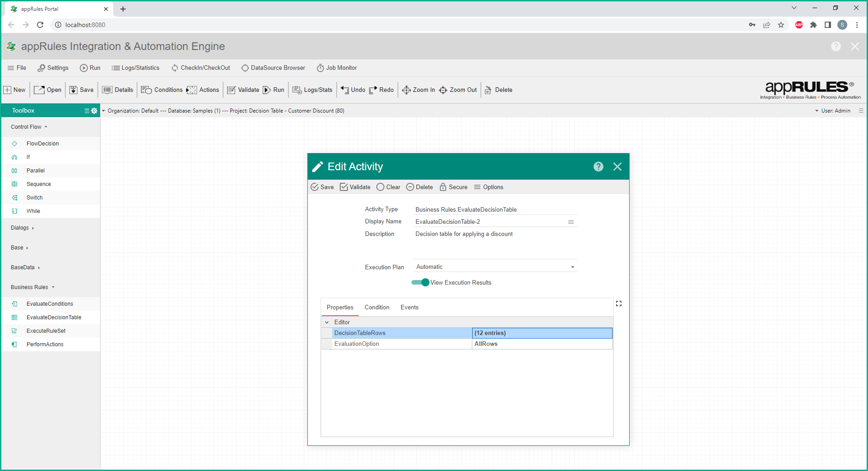Switch to the Condition tab
This screenshot has height=471, width=868.
point(377,308)
